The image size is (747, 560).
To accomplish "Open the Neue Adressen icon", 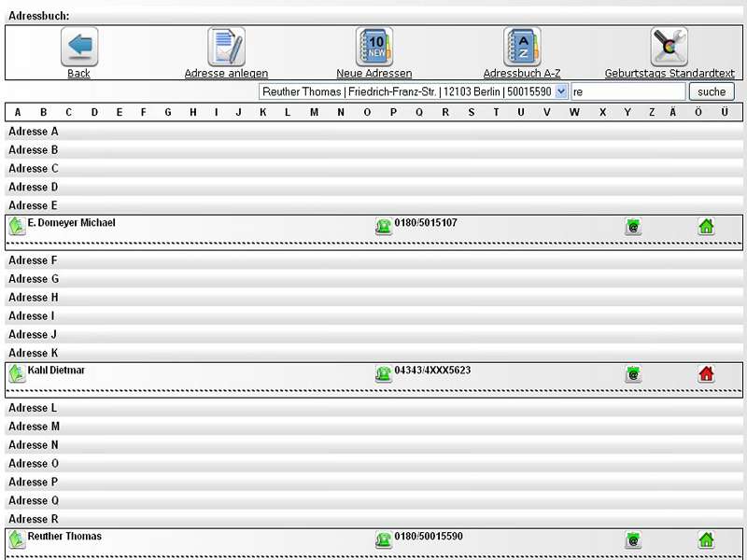I will (373, 46).
